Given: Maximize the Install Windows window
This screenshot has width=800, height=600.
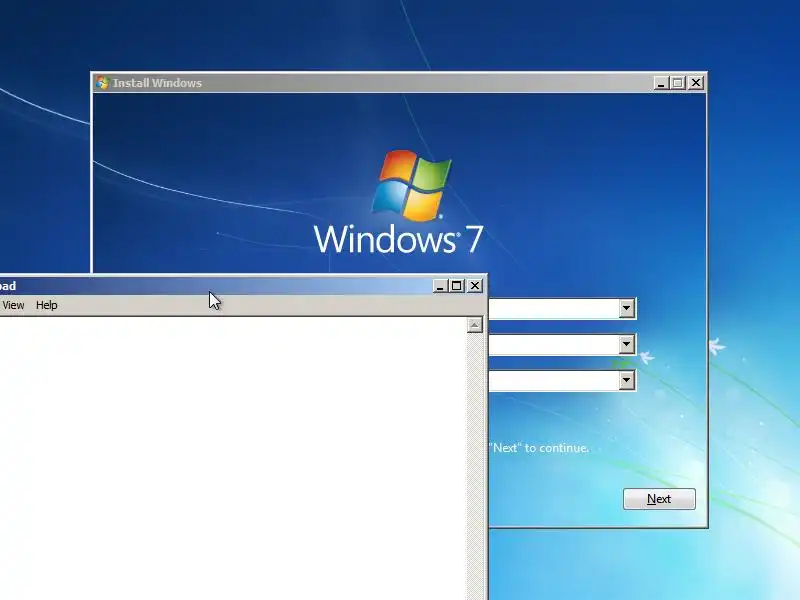Looking at the screenshot, I should coord(678,83).
